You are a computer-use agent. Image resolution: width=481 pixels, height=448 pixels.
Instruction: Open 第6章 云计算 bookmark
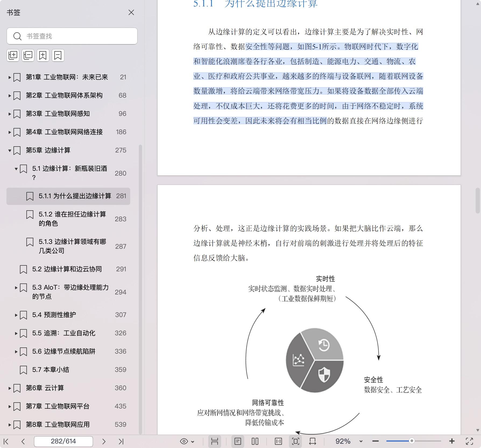[45, 388]
